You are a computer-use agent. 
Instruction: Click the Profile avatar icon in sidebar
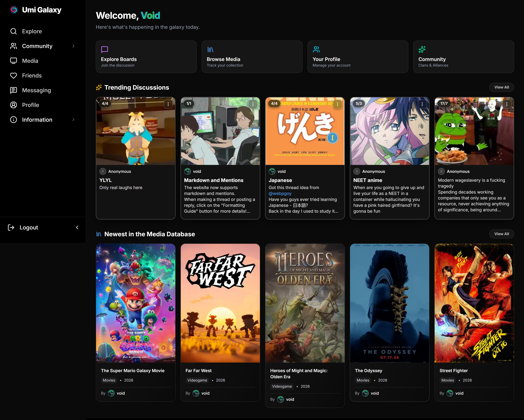[14, 105]
